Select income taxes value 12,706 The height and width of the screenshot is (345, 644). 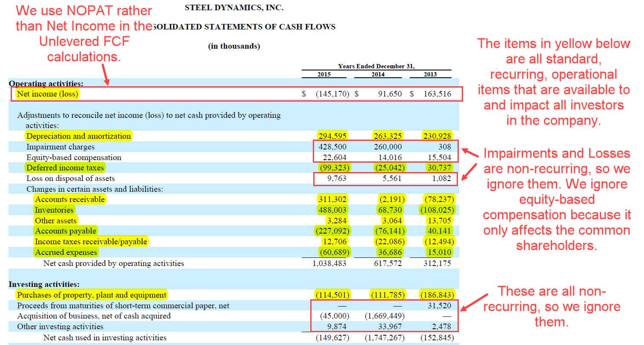(x=335, y=242)
